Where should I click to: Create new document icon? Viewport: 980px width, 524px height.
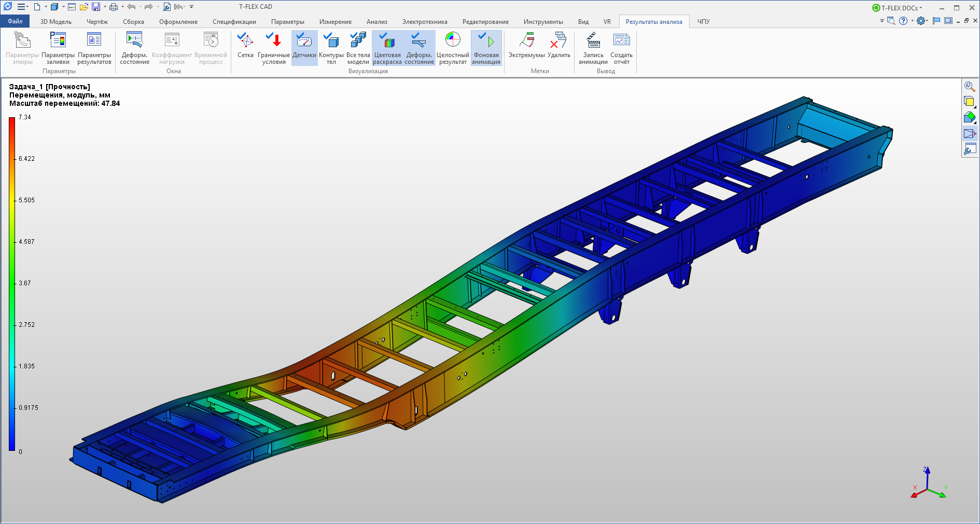[37, 7]
